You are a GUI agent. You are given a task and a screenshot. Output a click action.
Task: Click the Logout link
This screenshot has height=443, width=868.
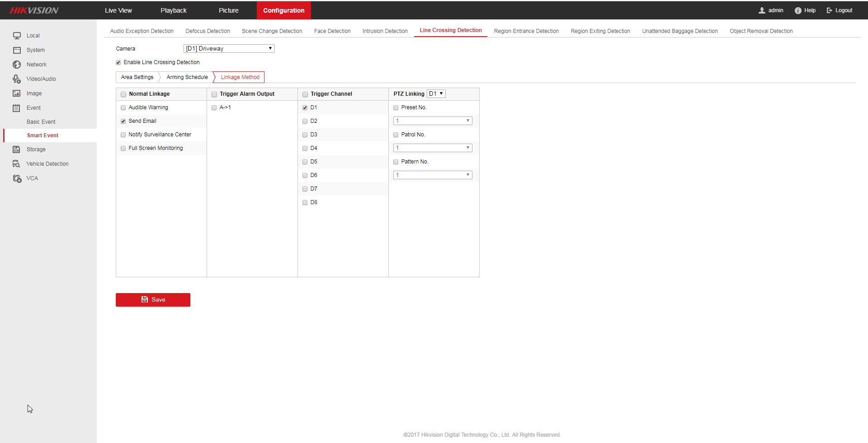[840, 10]
